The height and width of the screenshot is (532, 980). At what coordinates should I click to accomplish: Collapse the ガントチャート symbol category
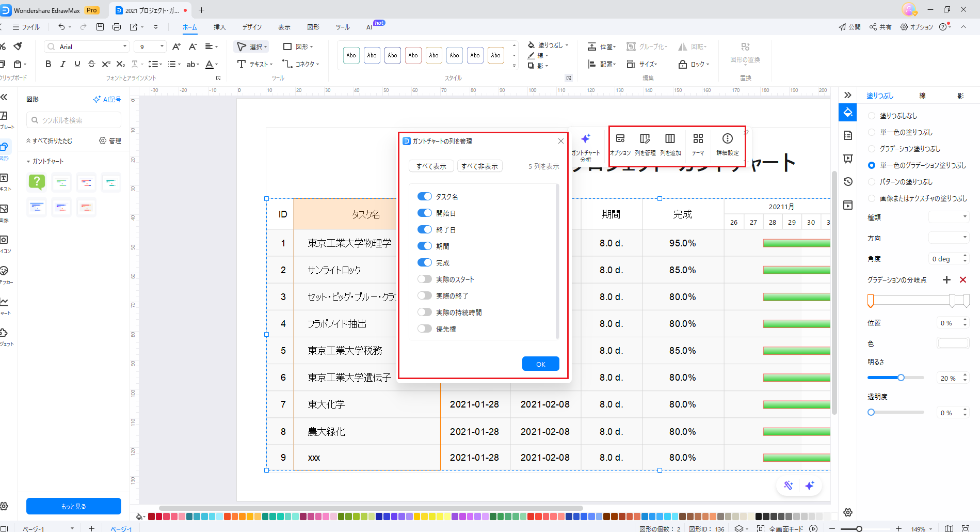28,162
